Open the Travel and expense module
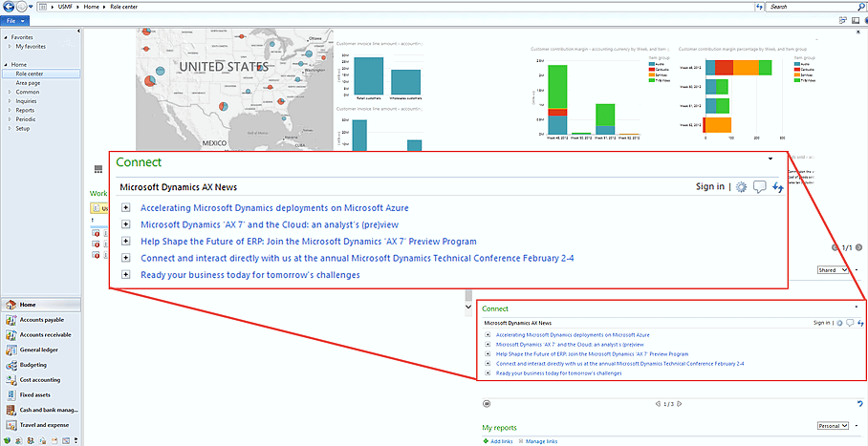The height and width of the screenshot is (446, 868). click(41, 425)
